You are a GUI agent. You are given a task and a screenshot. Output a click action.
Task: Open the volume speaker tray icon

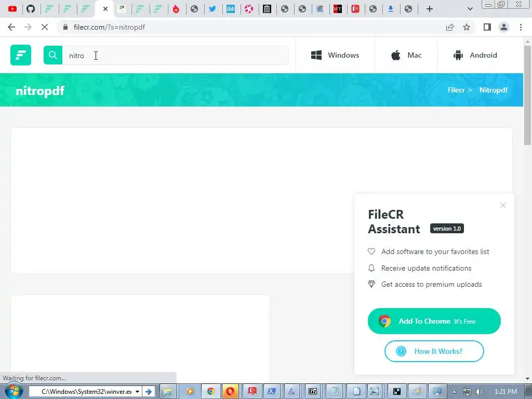[479, 392]
